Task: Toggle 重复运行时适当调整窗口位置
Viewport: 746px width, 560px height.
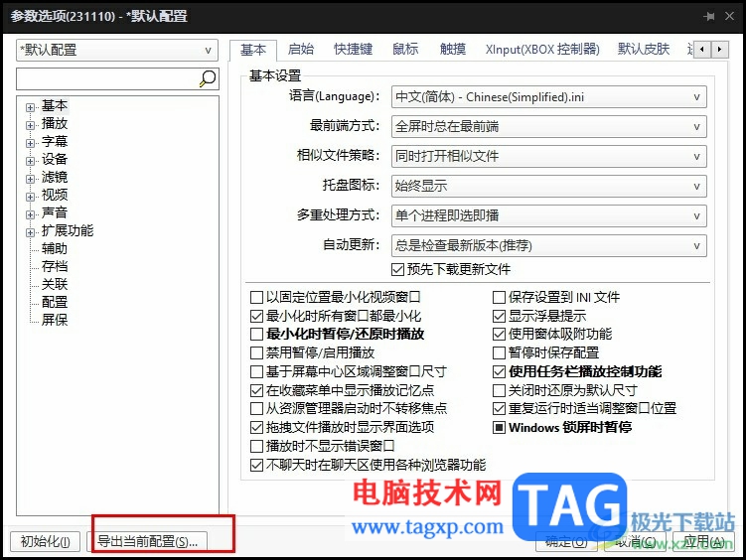Action: click(x=499, y=408)
